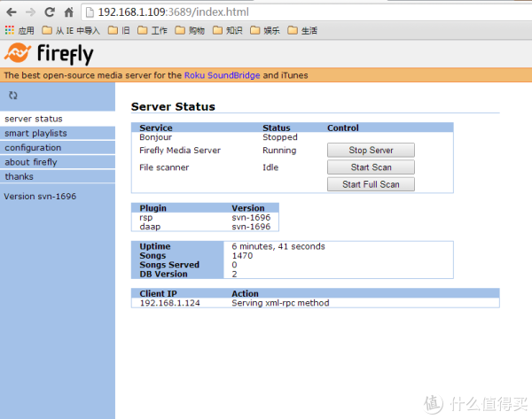
Task: Click the Start Full Scan button
Action: (x=371, y=184)
